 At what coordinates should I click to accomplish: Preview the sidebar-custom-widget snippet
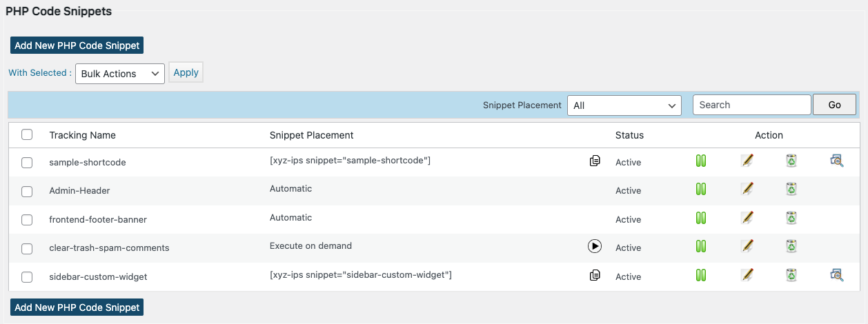836,275
